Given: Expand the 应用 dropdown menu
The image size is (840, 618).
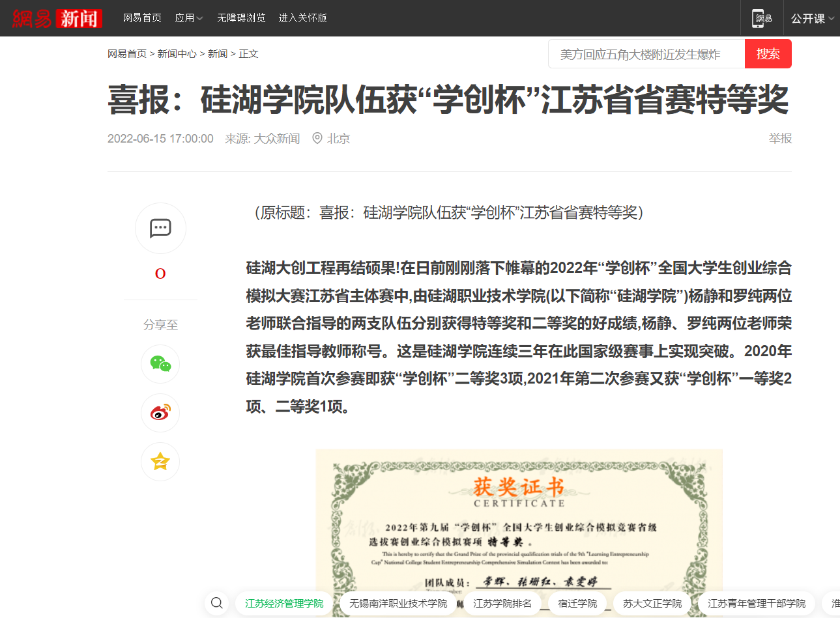Looking at the screenshot, I should [189, 18].
